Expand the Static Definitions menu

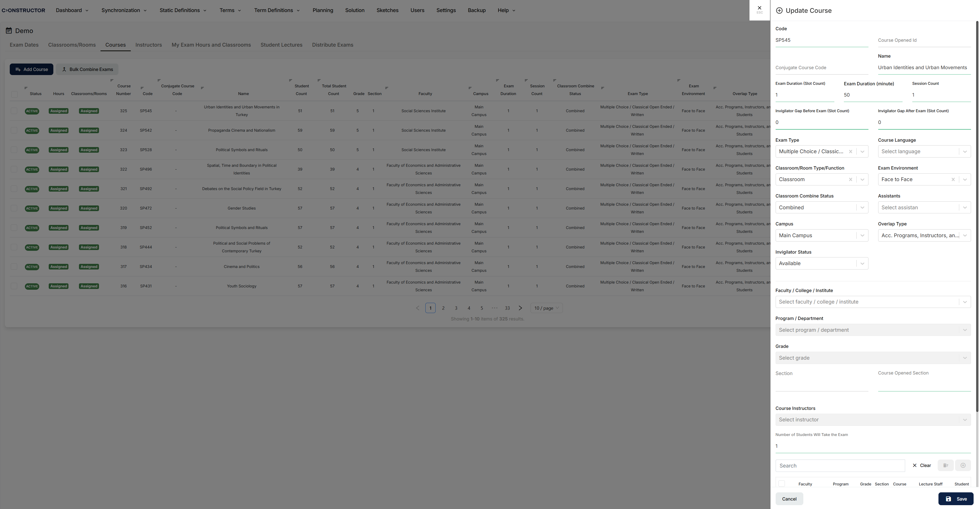[x=183, y=10]
